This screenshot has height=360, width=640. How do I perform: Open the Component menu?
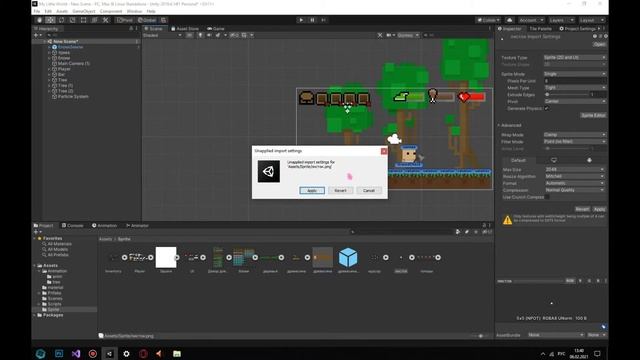(x=111, y=11)
